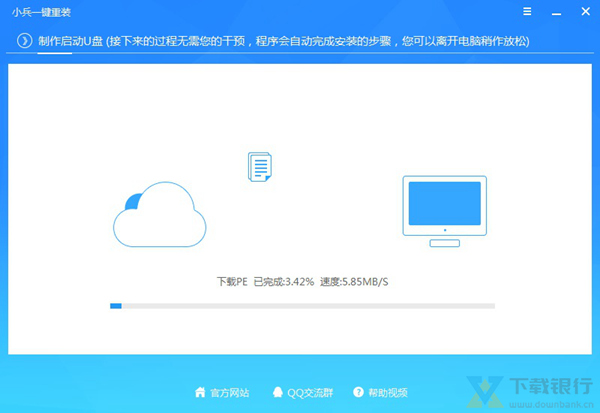This screenshot has height=413, width=600.
Task: Open the QQ交流群 link
Action: point(310,393)
